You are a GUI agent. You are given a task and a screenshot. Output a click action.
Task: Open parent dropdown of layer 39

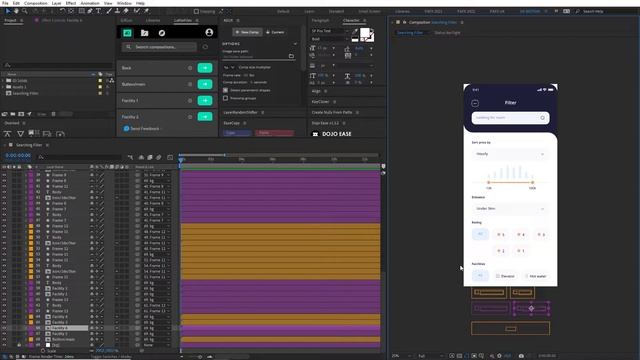click(x=156, y=175)
